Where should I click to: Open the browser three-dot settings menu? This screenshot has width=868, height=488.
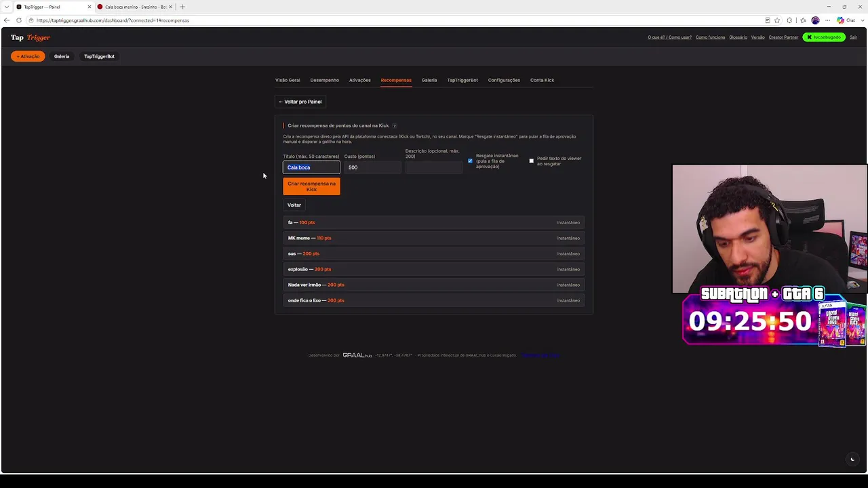[x=827, y=20]
